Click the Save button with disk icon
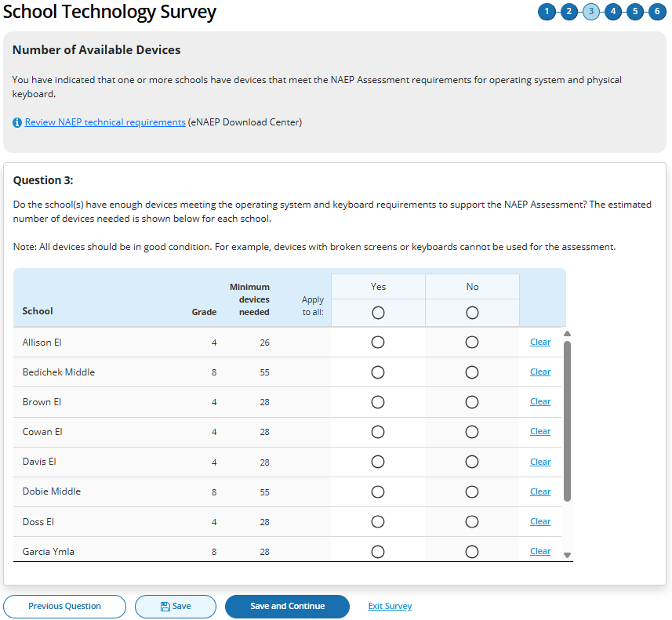The height and width of the screenshot is (620, 672). coord(176,607)
